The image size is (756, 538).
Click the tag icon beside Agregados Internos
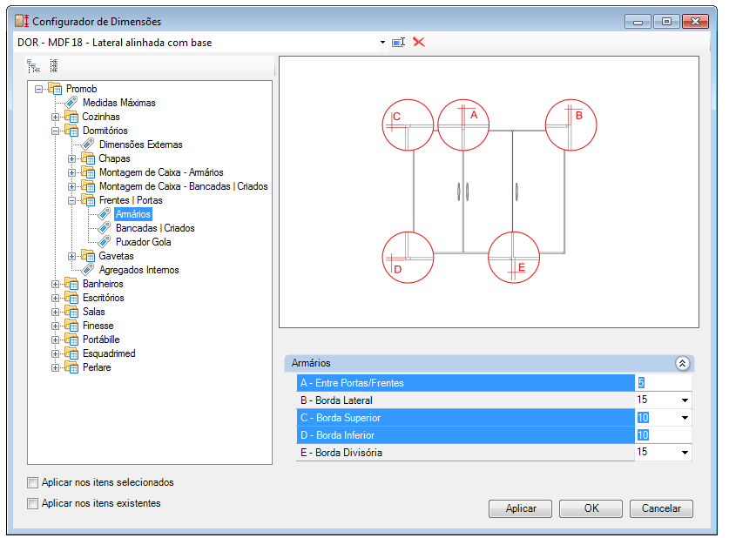(x=88, y=270)
